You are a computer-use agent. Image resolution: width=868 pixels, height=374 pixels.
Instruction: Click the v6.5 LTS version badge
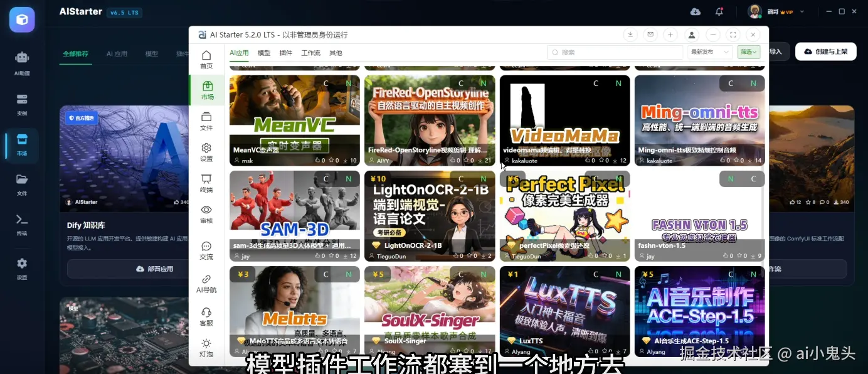pyautogui.click(x=124, y=13)
